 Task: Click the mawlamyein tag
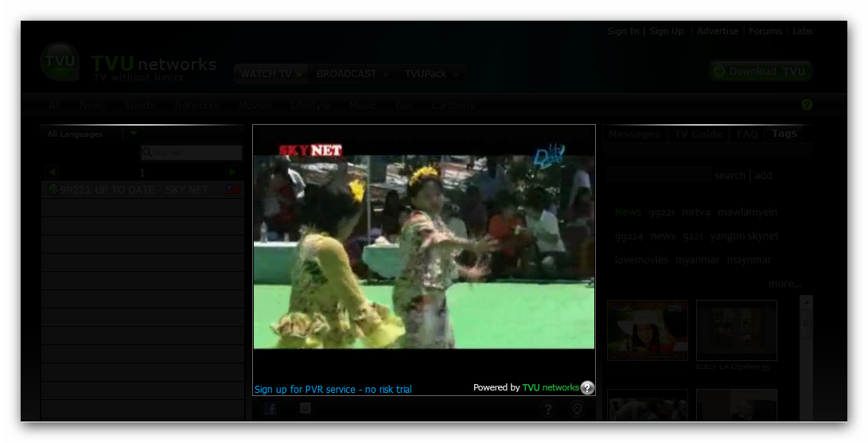(x=747, y=212)
